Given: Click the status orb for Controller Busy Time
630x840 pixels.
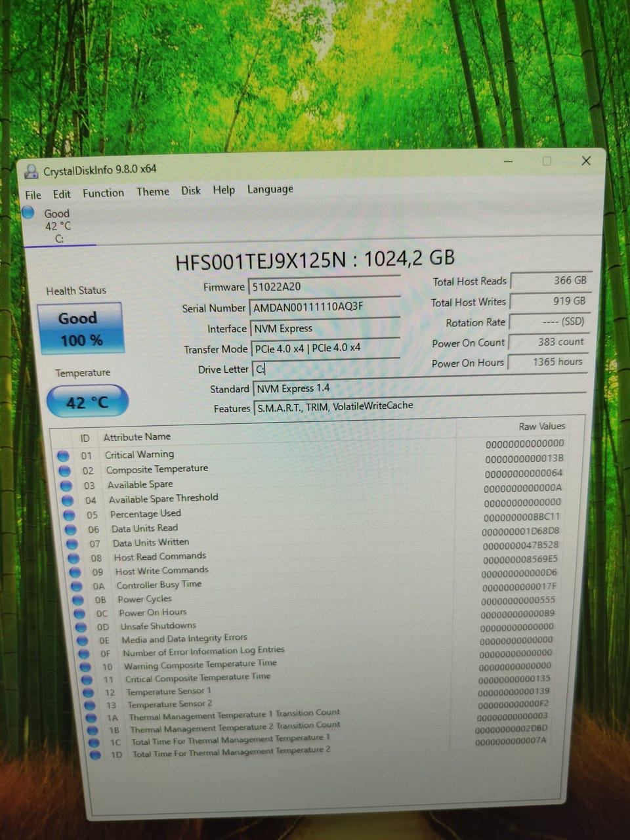Looking at the screenshot, I should coord(77,586).
